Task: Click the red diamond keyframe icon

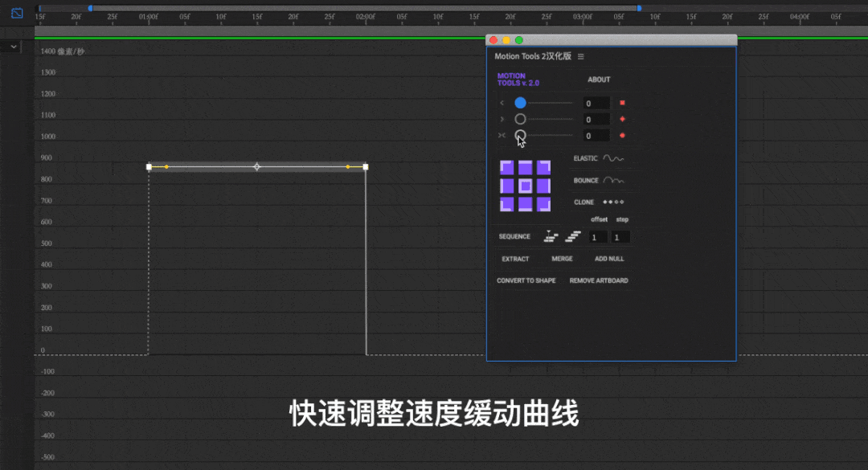Action: pos(622,119)
